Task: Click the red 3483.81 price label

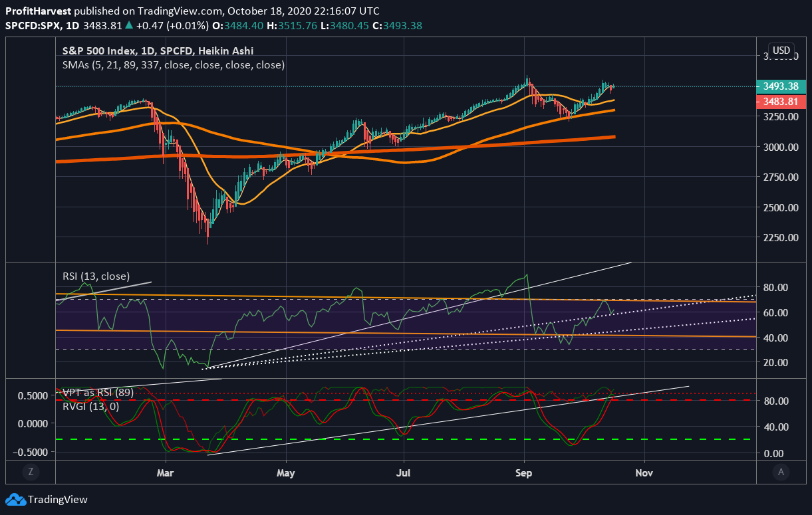Action: point(781,102)
